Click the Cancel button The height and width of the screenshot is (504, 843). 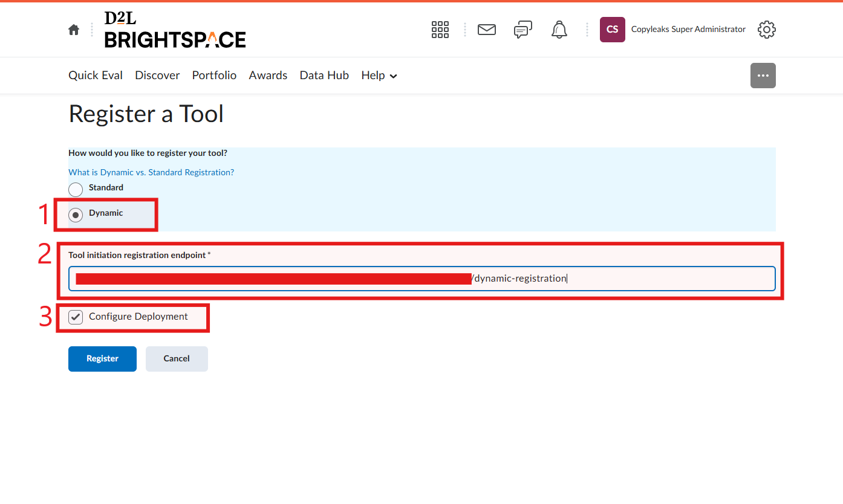tap(177, 359)
